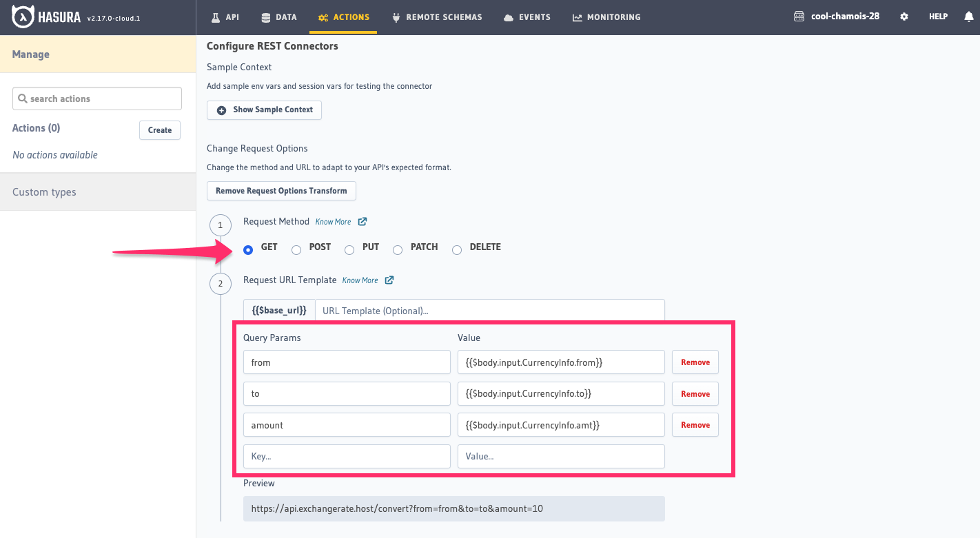
Task: Click the Create action button
Action: (159, 130)
